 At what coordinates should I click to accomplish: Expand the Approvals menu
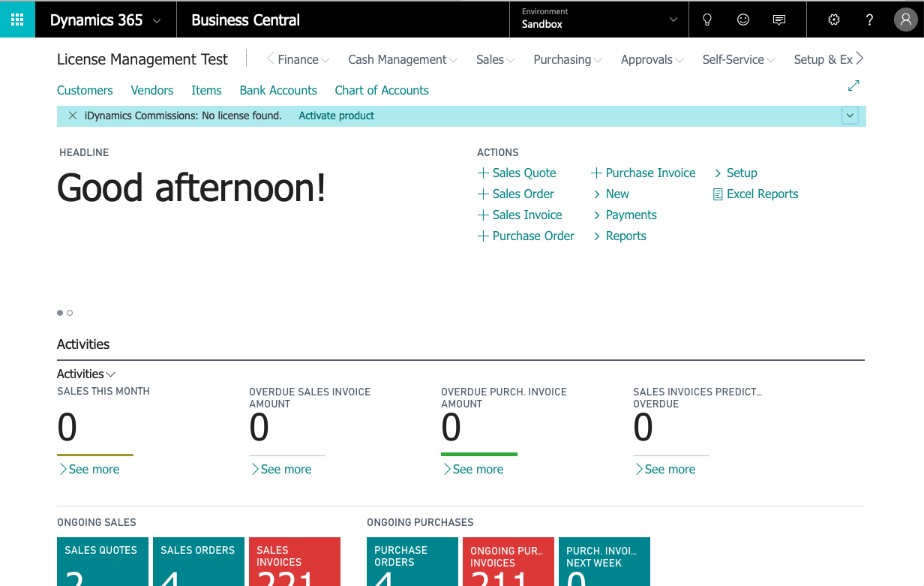pyautogui.click(x=652, y=59)
